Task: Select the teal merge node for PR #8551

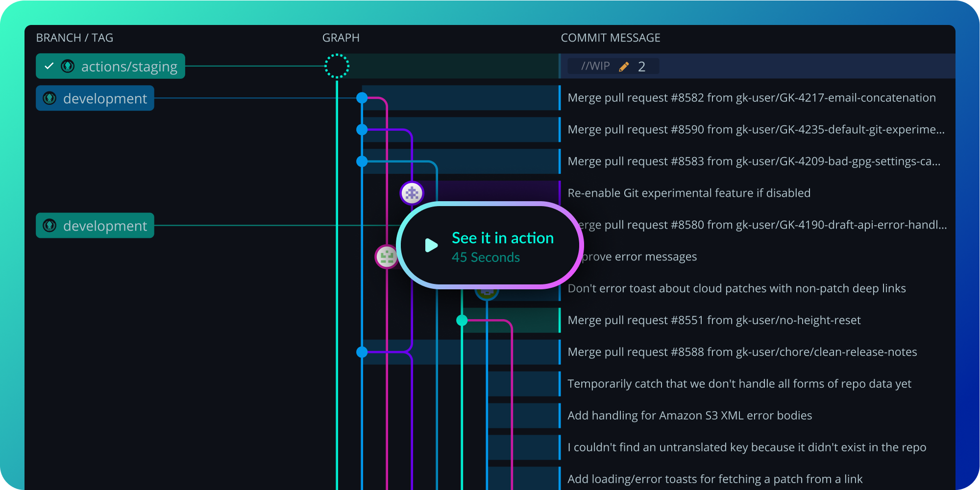Action: pos(462,321)
